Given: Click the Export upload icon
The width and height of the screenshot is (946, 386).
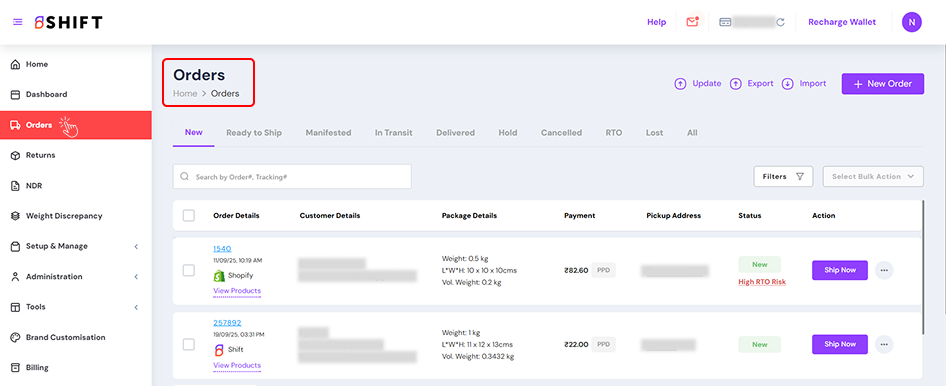Looking at the screenshot, I should click(x=735, y=84).
